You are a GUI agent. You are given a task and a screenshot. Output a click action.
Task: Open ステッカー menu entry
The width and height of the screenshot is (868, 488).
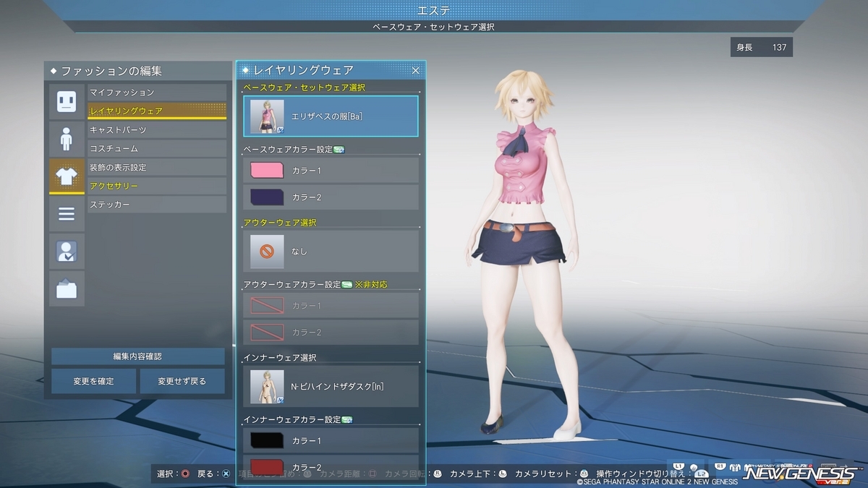[157, 205]
